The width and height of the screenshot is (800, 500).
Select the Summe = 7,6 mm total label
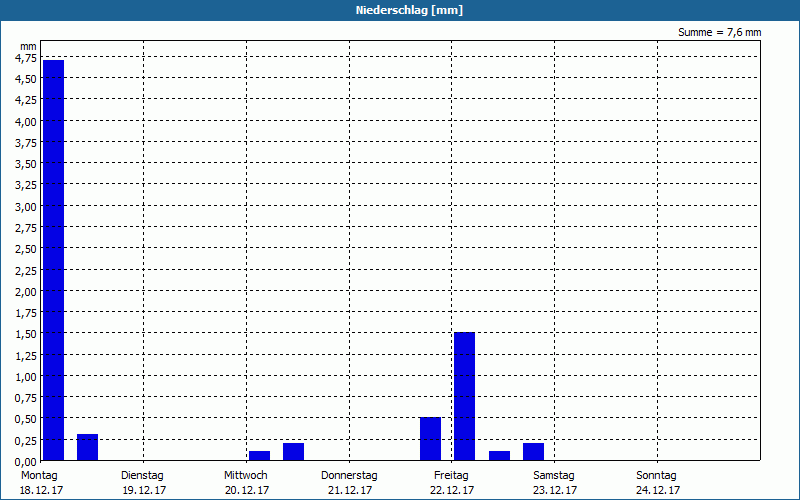[x=719, y=32]
